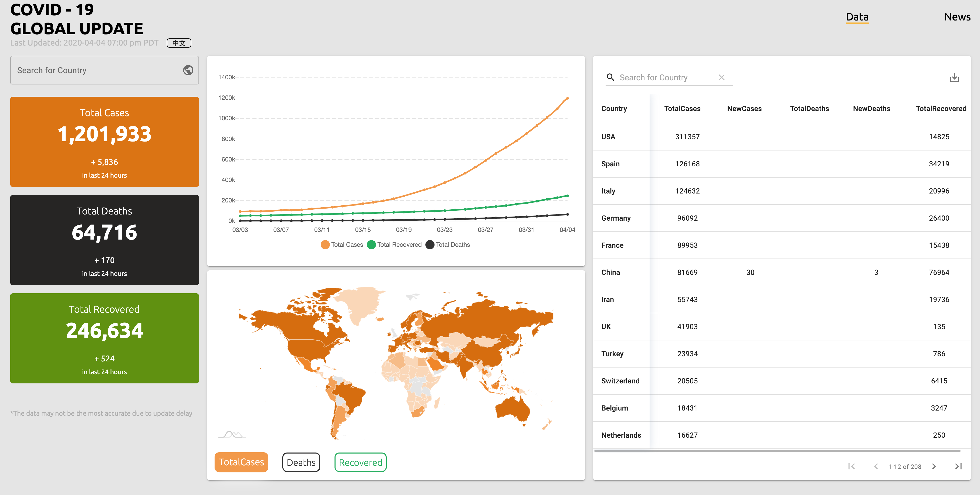Toggle the Deaths map view
Image resolution: width=980 pixels, height=495 pixels.
(301, 462)
